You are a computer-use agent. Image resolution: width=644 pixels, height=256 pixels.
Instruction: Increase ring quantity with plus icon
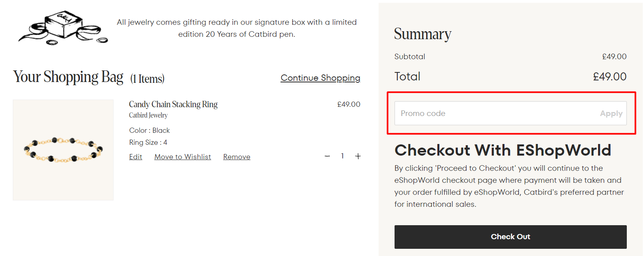pos(358,156)
